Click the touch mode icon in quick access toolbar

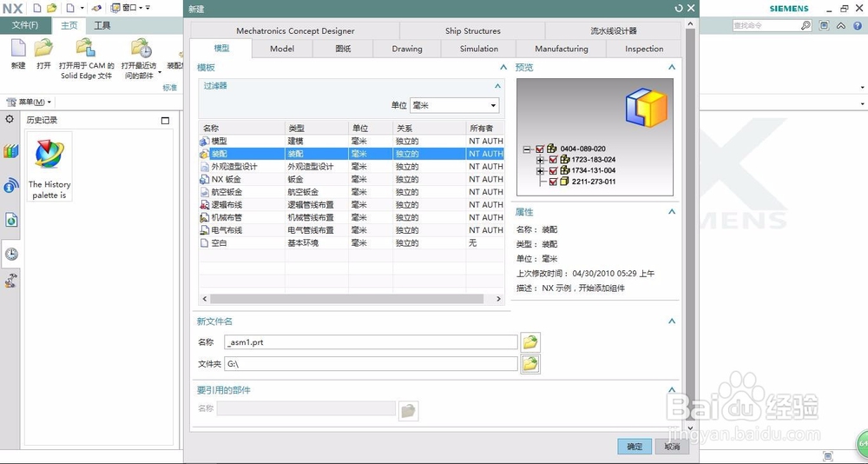tap(97, 8)
